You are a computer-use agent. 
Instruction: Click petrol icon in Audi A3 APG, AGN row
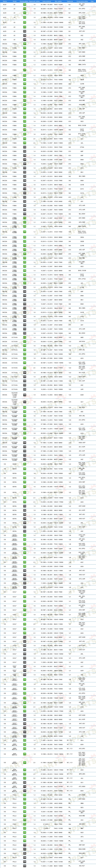click(25, 13)
